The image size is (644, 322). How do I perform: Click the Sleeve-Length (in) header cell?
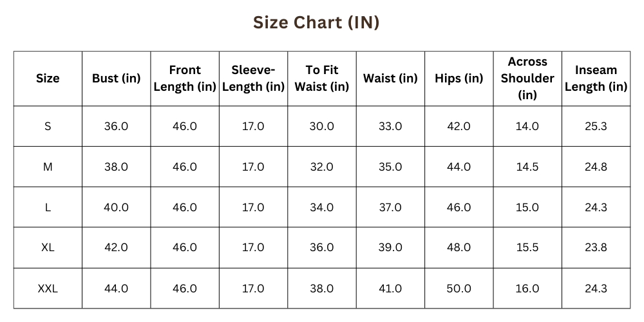(253, 79)
